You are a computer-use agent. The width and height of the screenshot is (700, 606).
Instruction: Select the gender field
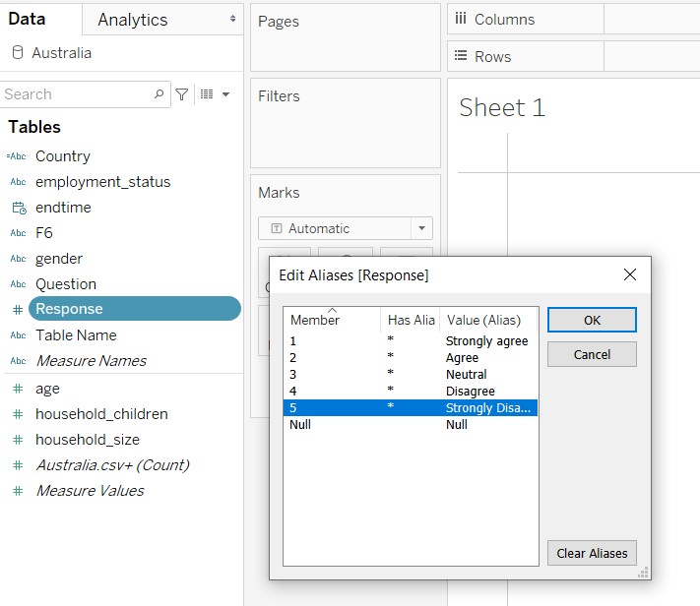pos(59,259)
